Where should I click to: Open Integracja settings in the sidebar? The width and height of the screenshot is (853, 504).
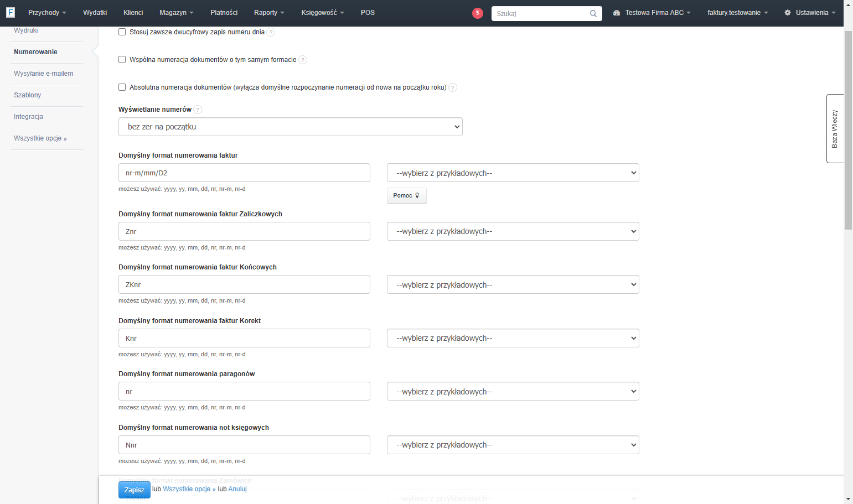coord(29,117)
